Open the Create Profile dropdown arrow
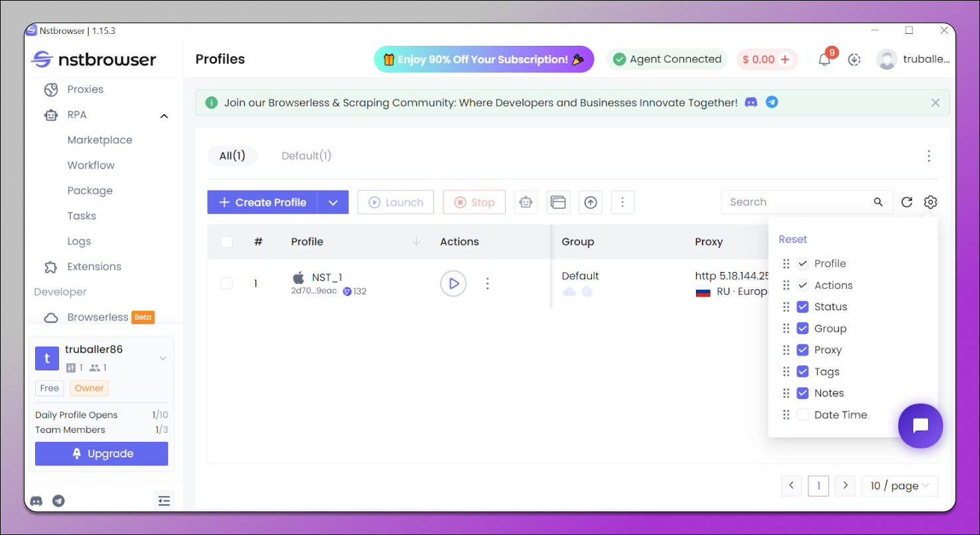 coord(333,202)
